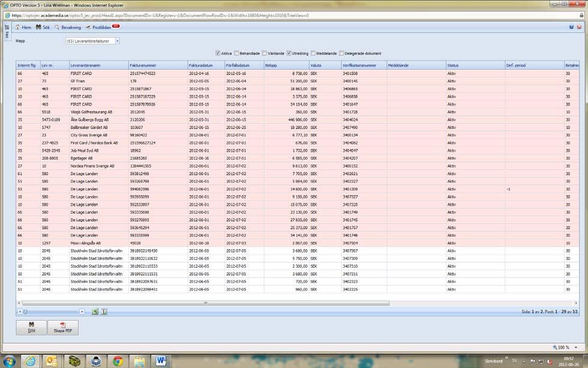This screenshot has width=588, height=368.
Task: Click the horizontal scrollbar thumb of grid
Action: click(x=205, y=303)
